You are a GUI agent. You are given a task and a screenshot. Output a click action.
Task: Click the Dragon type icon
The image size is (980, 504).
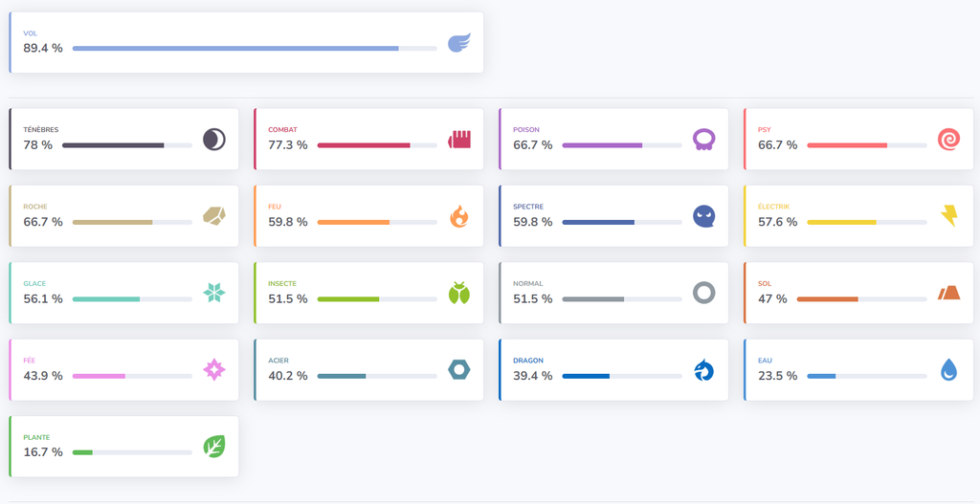pyautogui.click(x=703, y=370)
